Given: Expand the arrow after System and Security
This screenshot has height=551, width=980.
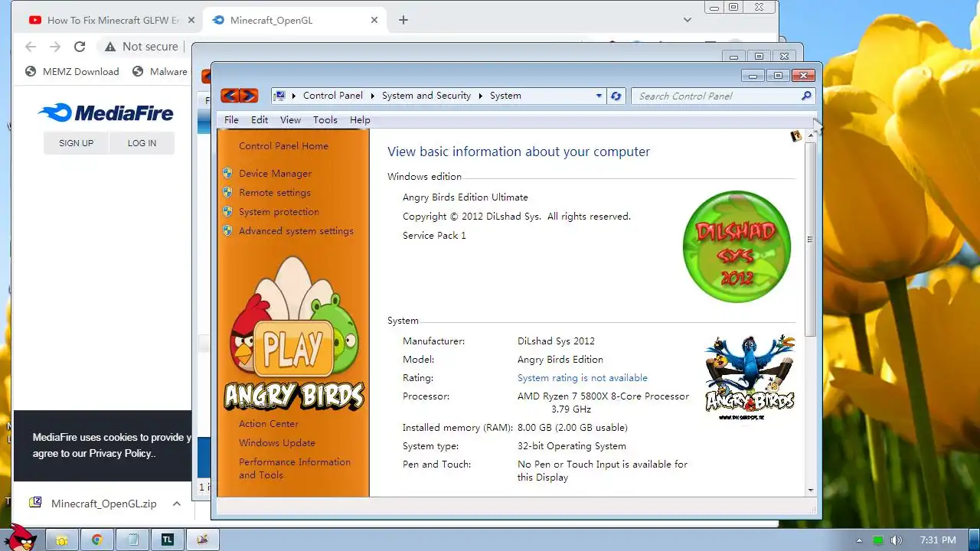Looking at the screenshot, I should pos(481,96).
